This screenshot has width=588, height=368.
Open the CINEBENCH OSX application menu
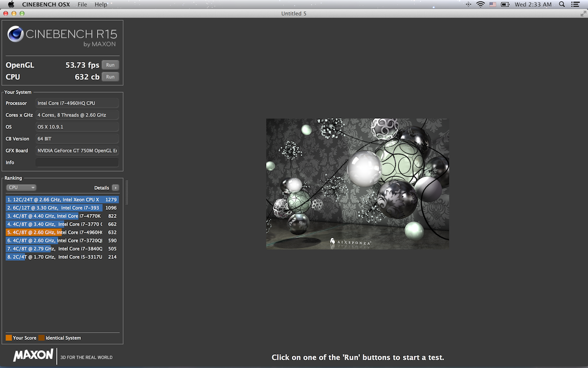pos(45,4)
